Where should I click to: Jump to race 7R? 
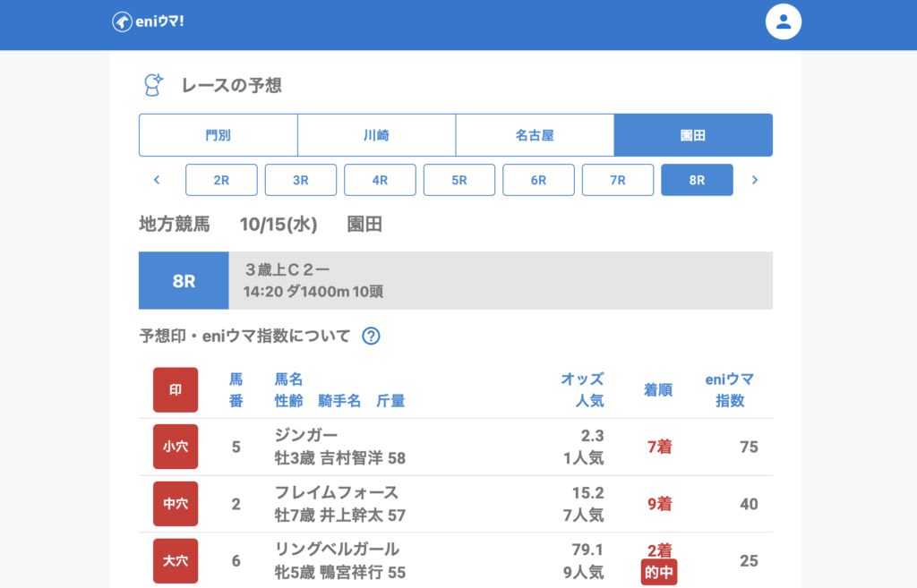[618, 180]
